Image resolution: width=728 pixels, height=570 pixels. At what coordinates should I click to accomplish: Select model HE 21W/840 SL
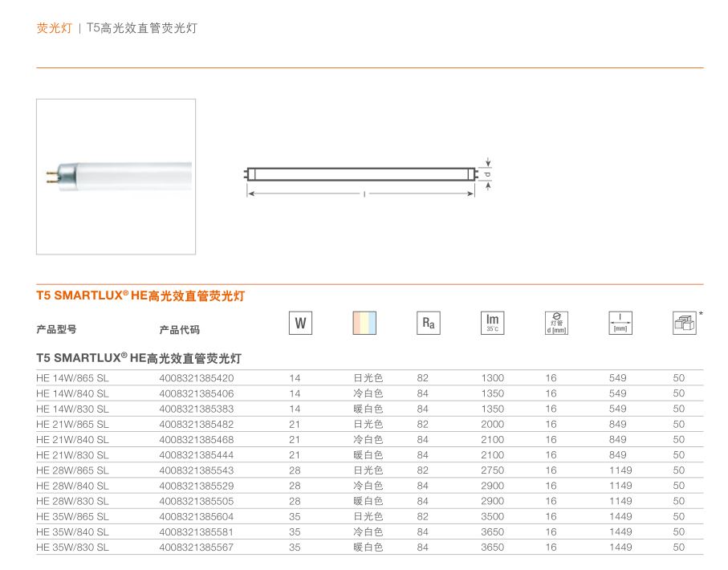[72, 439]
